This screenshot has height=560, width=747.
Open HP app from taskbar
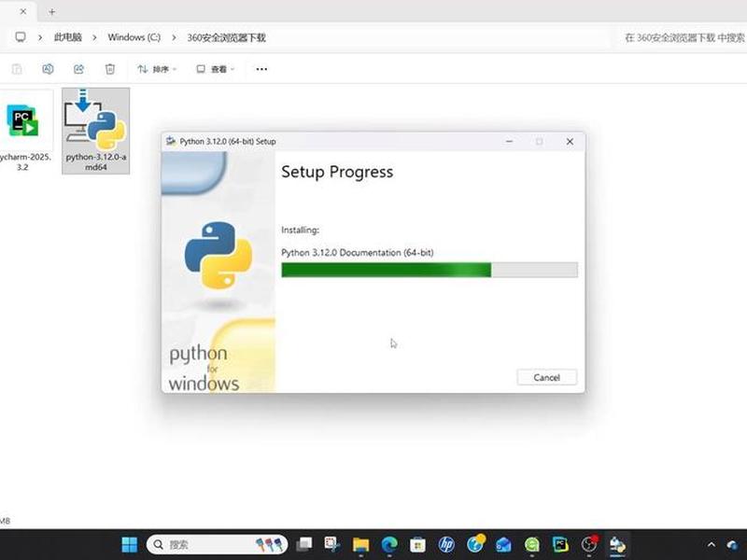(446, 544)
